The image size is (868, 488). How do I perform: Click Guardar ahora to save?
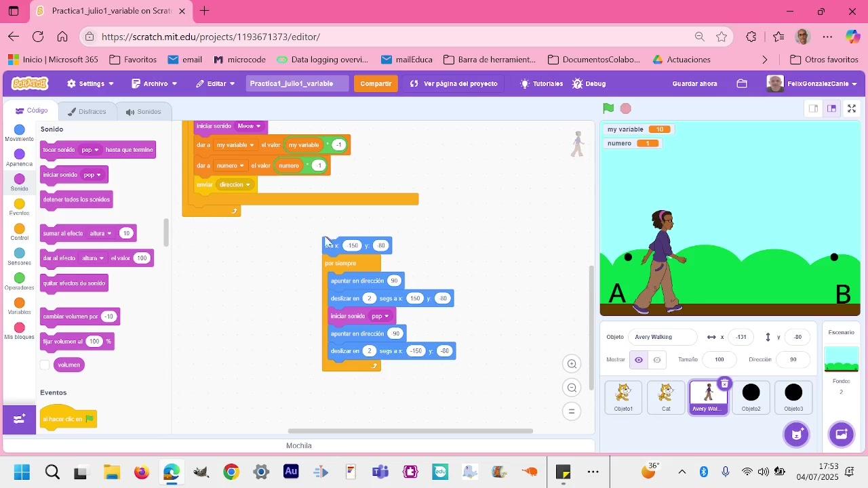[x=694, y=83]
